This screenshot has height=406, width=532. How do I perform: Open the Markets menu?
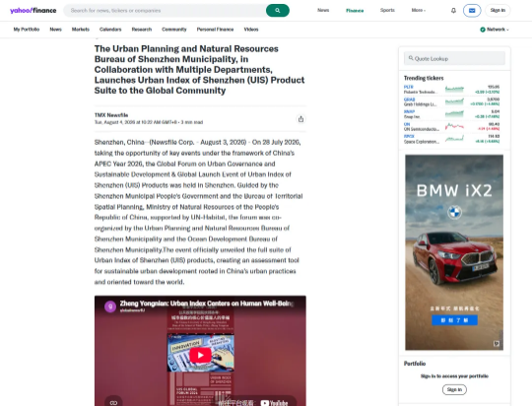(x=81, y=30)
